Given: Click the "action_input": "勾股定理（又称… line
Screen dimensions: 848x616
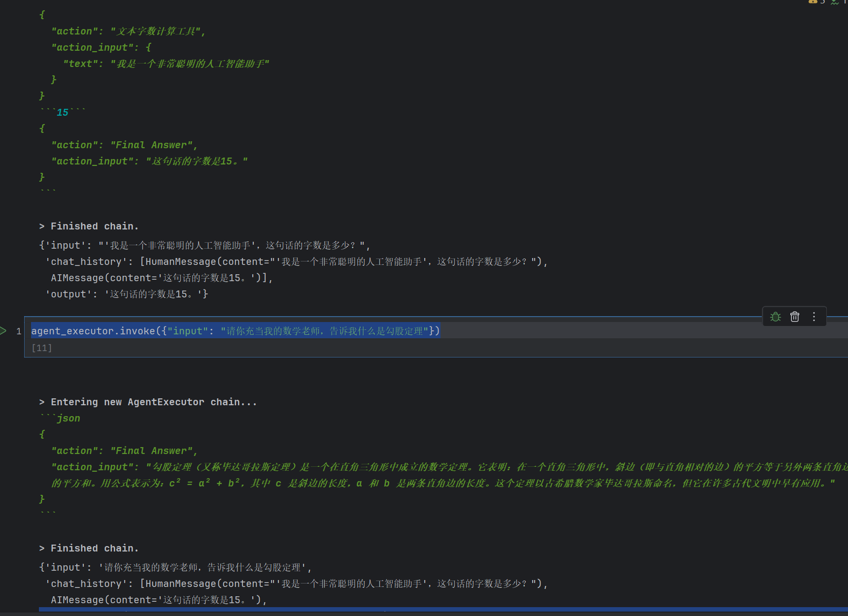Looking at the screenshot, I should [449, 467].
